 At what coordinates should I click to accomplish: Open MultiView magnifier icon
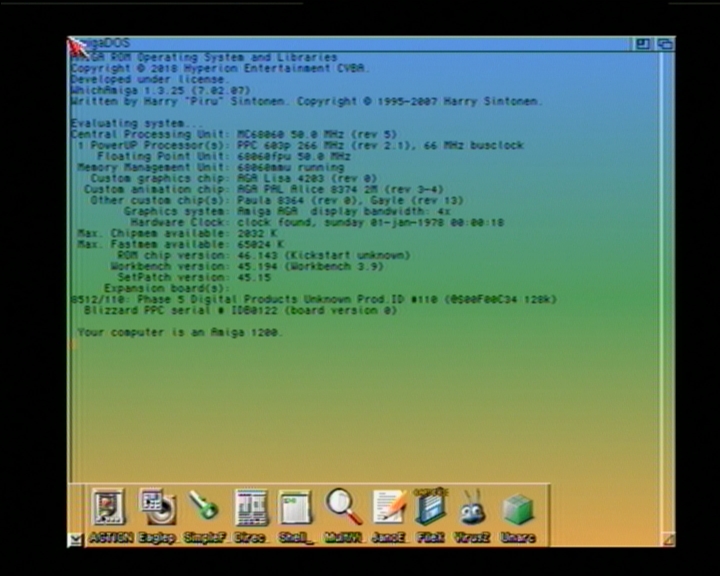[342, 509]
